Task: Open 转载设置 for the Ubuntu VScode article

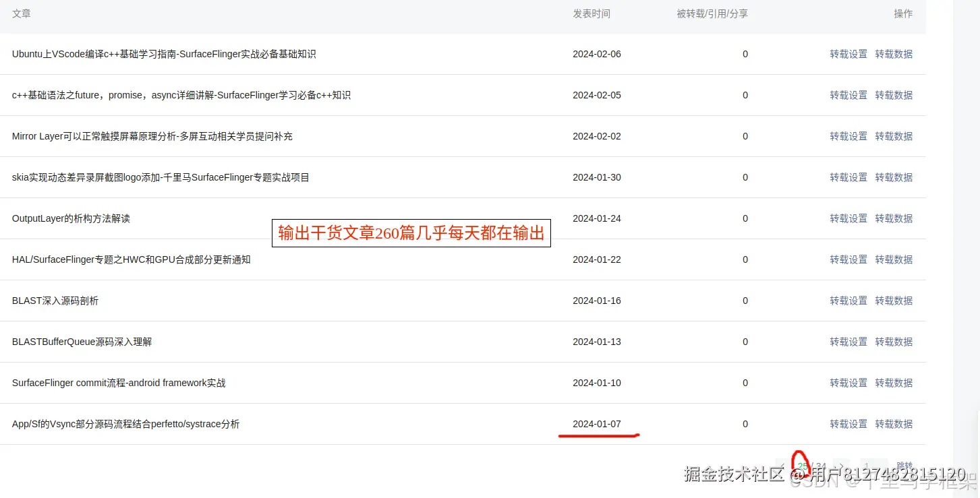Action: (x=848, y=54)
